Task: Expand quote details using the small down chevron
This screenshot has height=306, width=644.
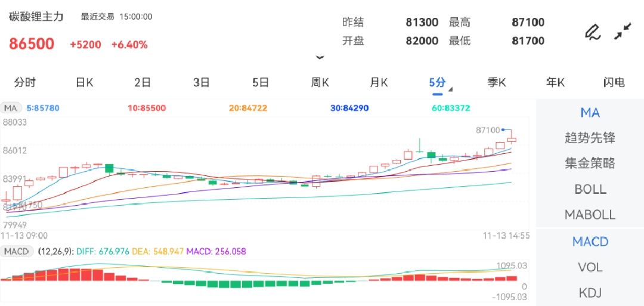Action: tap(320, 57)
